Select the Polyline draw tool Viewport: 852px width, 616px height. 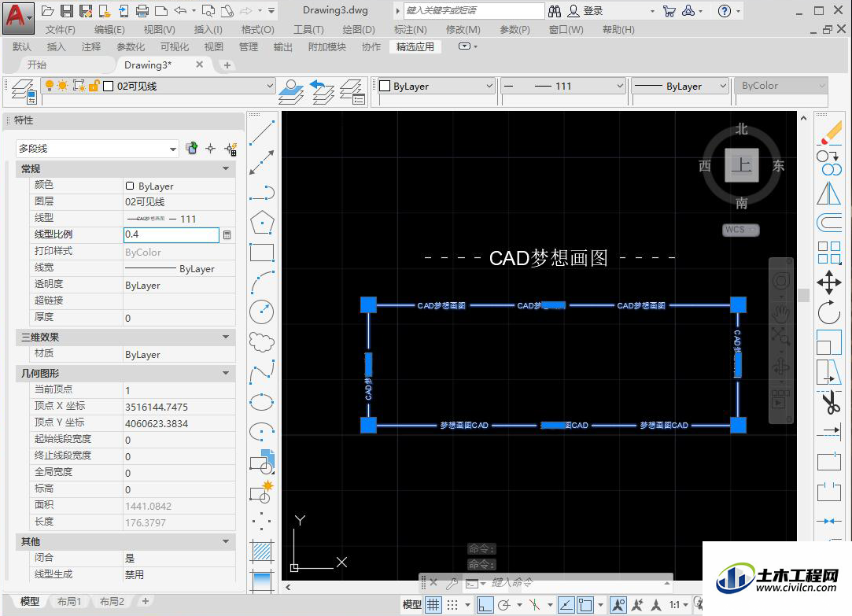pos(262,192)
